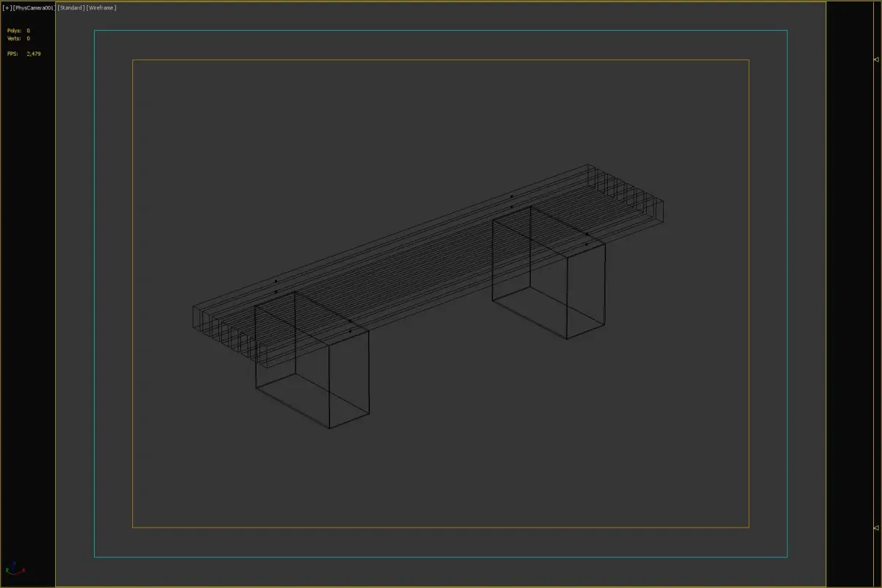Select the left bench leg box wireframe
The width and height of the screenshot is (882, 588).
pyautogui.click(x=312, y=359)
